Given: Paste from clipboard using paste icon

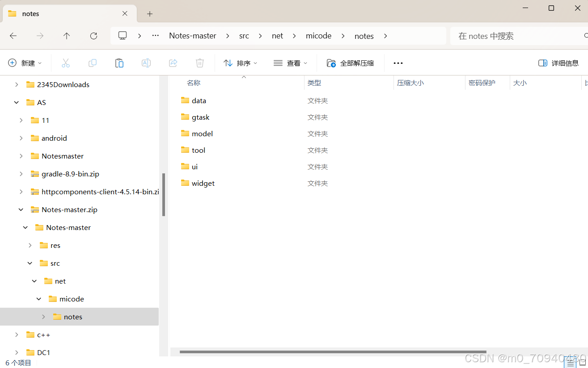Looking at the screenshot, I should point(119,63).
